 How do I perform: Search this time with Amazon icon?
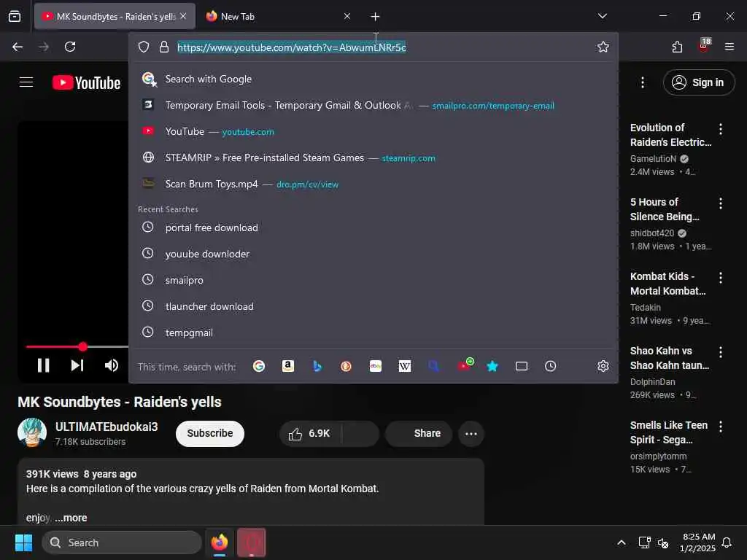pos(287,366)
